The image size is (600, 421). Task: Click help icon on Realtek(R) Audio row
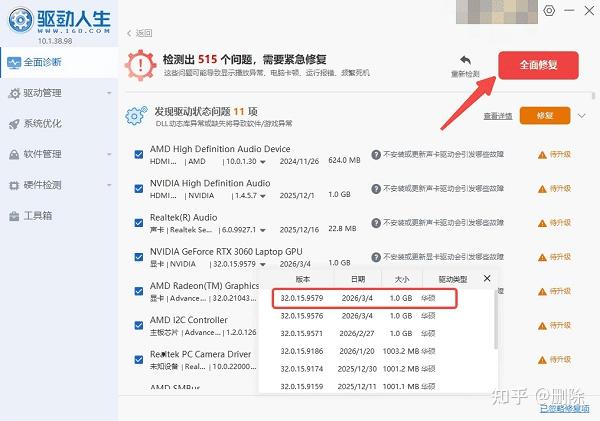(376, 223)
